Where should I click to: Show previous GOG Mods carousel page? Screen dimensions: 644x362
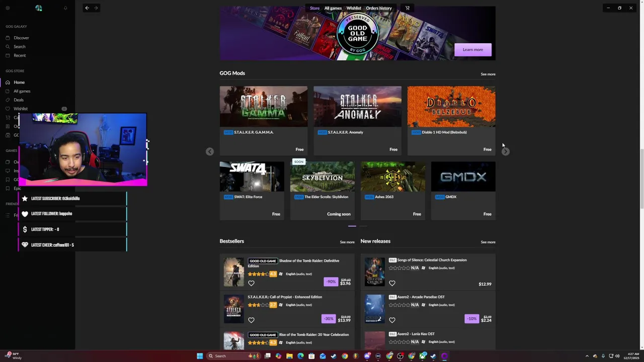pos(210,151)
